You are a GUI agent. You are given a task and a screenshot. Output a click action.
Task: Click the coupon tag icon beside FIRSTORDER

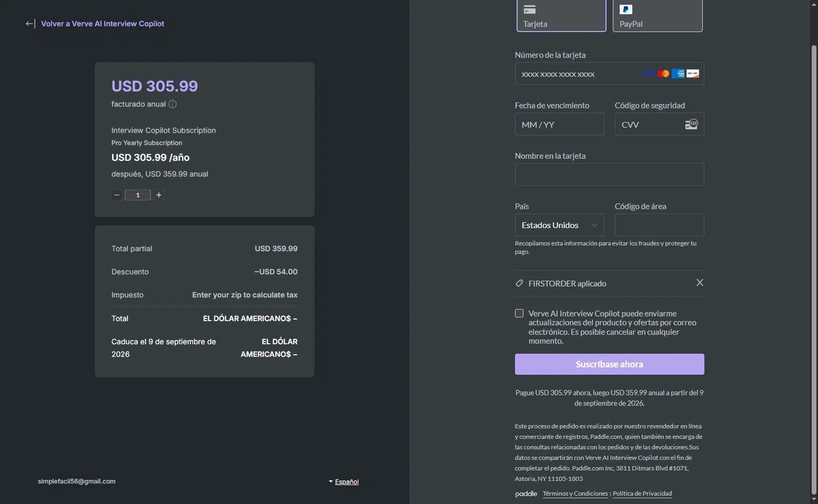click(x=519, y=283)
